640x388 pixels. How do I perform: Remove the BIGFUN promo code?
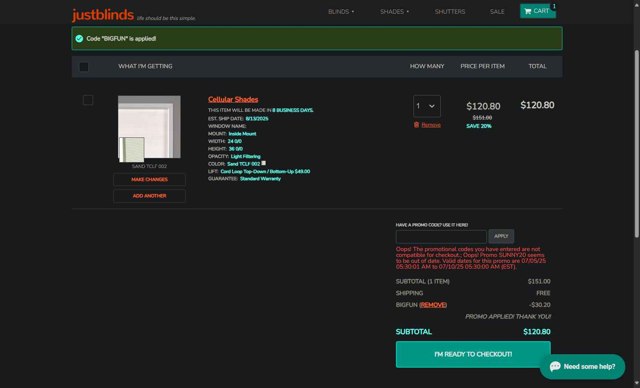pyautogui.click(x=433, y=305)
